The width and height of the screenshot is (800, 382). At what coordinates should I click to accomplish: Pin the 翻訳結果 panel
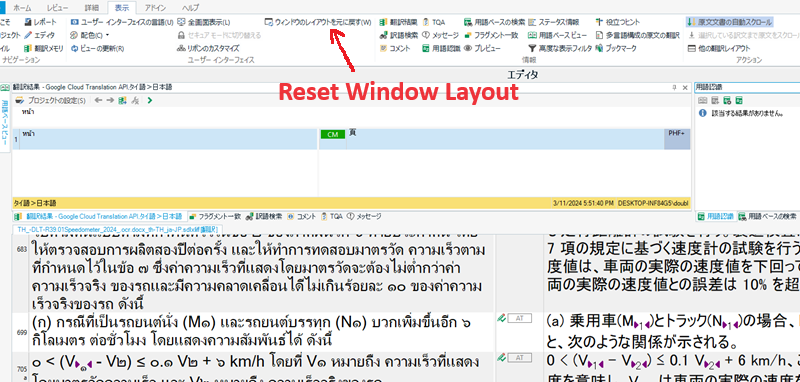(675, 88)
